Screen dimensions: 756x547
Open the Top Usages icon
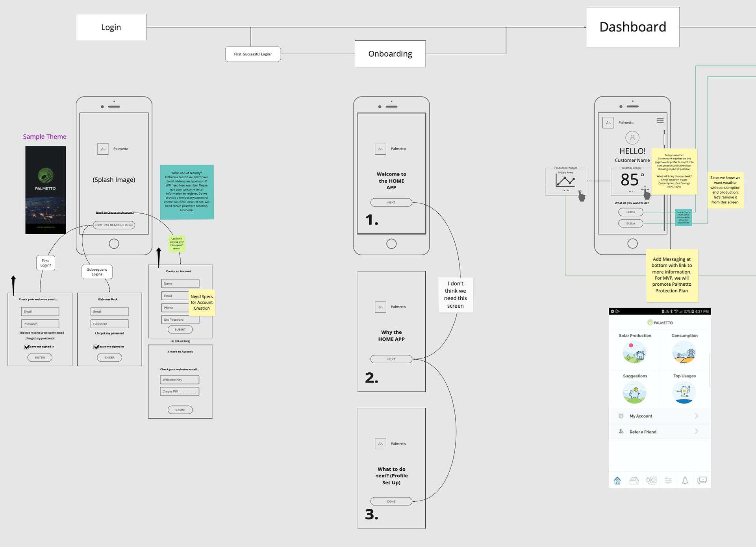(x=684, y=392)
